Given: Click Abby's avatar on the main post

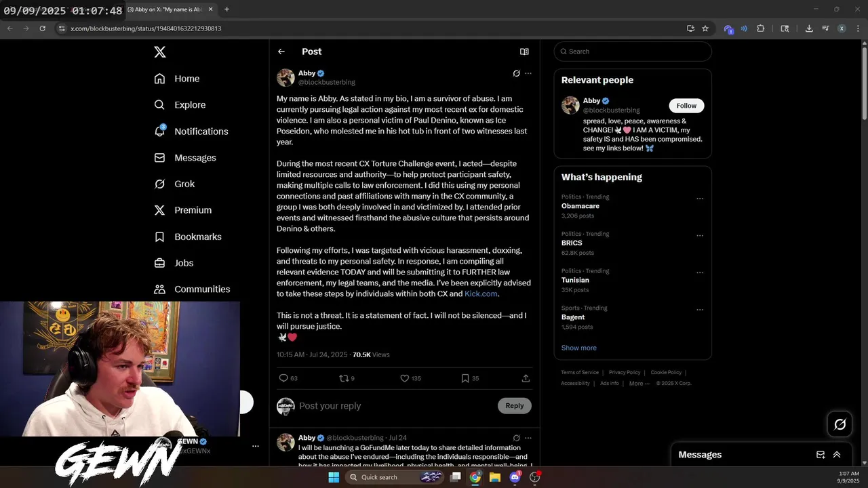Looking at the screenshot, I should (x=285, y=77).
